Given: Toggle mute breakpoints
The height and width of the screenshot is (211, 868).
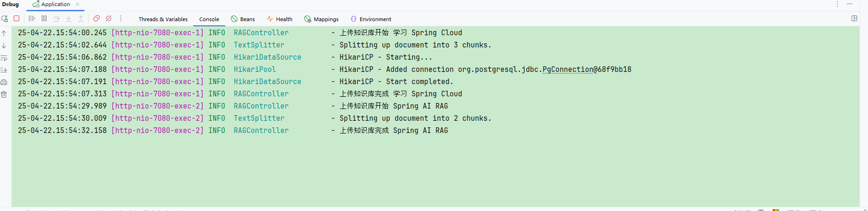Looking at the screenshot, I should (x=109, y=18).
